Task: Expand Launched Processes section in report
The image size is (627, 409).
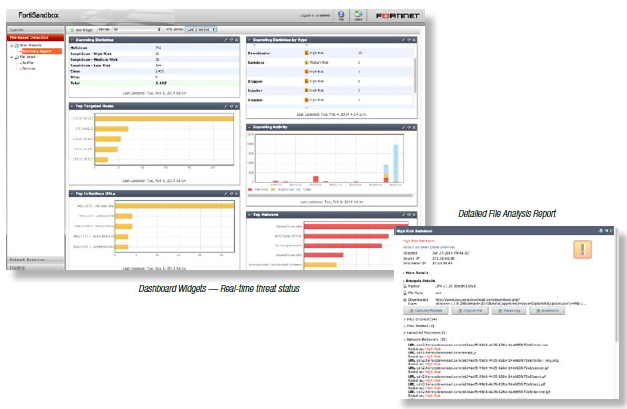Action: (425, 333)
